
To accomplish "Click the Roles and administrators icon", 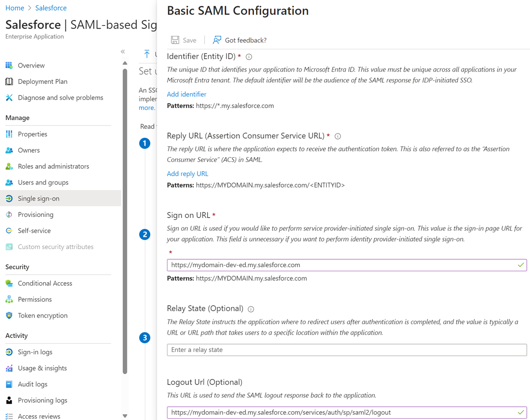I will point(9,166).
